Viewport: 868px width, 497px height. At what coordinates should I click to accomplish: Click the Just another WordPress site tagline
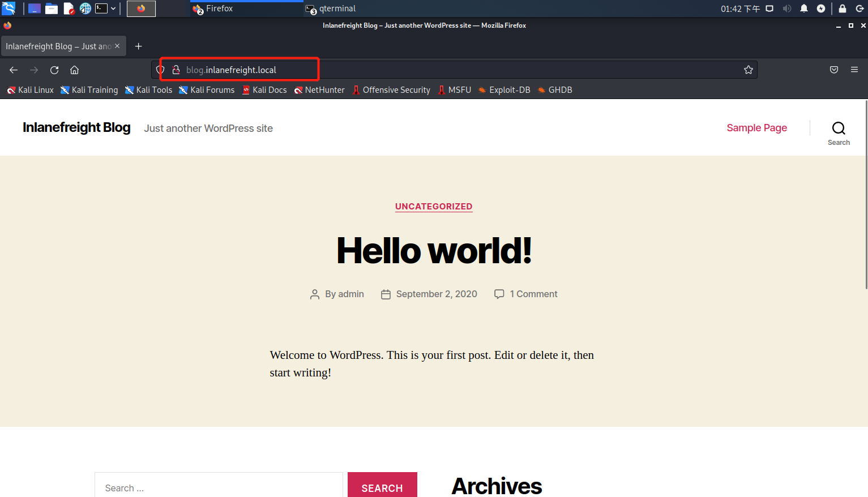[x=208, y=128]
